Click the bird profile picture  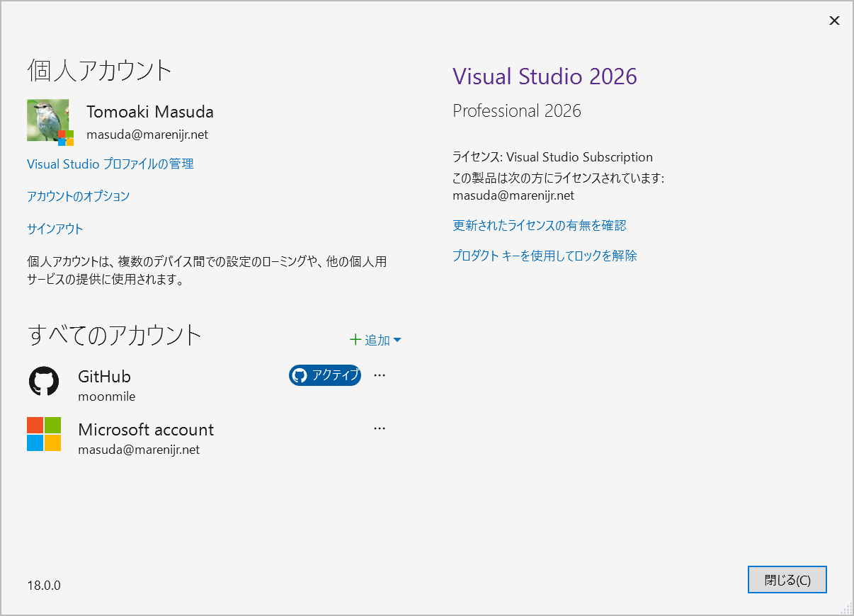(47, 118)
